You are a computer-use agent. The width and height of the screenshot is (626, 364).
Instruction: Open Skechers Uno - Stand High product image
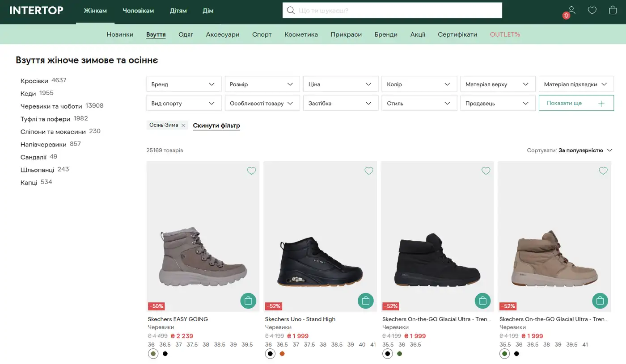[x=320, y=236]
